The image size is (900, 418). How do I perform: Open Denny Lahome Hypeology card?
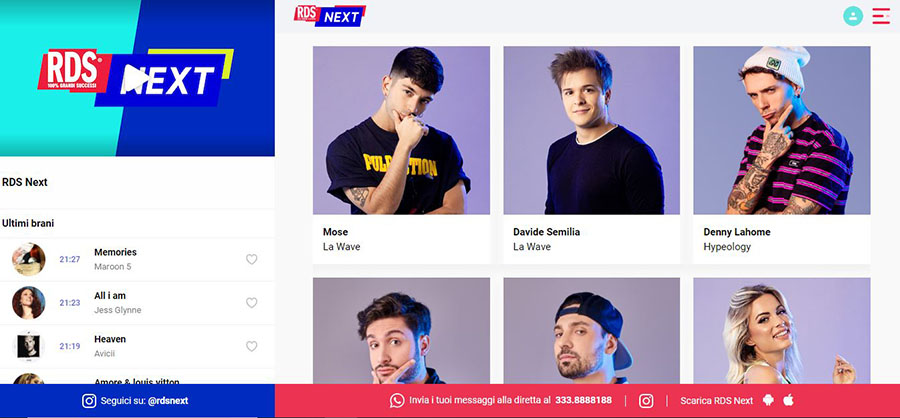click(x=782, y=155)
